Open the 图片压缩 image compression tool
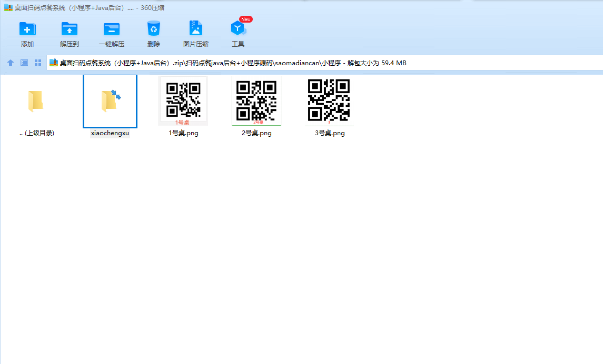This screenshot has width=603, height=364. (196, 29)
